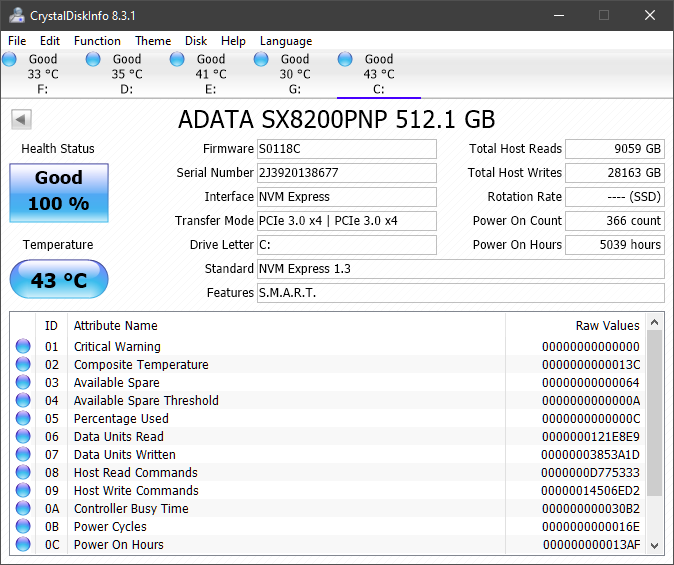This screenshot has width=674, height=565.
Task: Click the status icon for Power Cycles
Action: (x=23, y=526)
